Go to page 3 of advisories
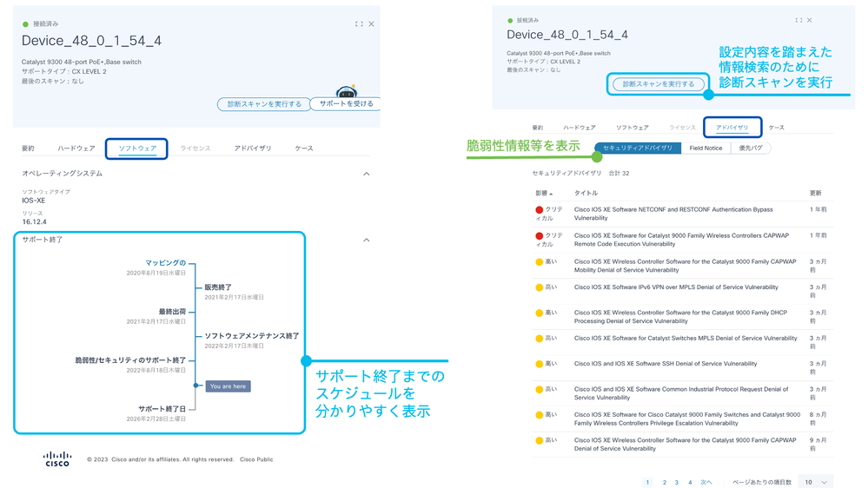This screenshot has width=868, height=488. pyautogui.click(x=677, y=483)
